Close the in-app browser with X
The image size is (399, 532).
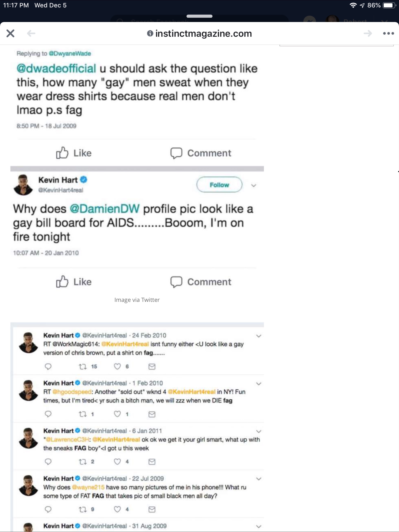(x=10, y=33)
